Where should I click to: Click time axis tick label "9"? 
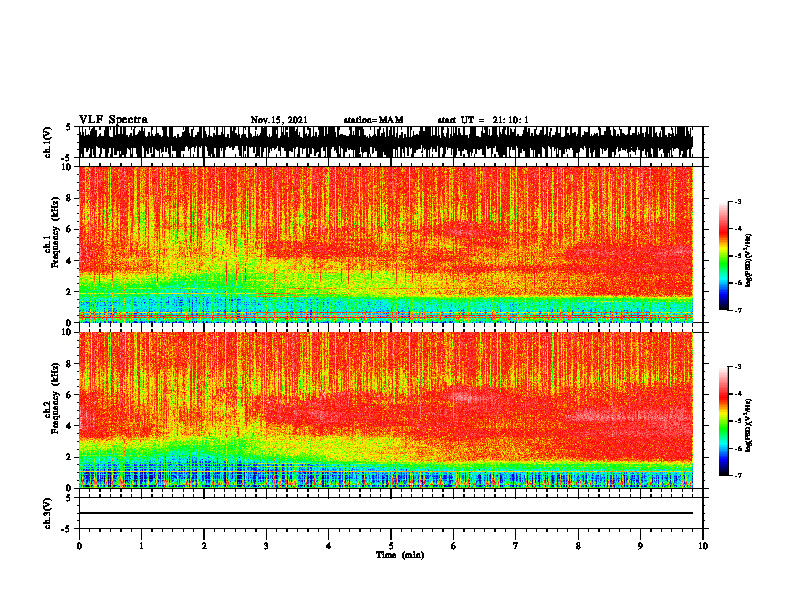click(640, 546)
